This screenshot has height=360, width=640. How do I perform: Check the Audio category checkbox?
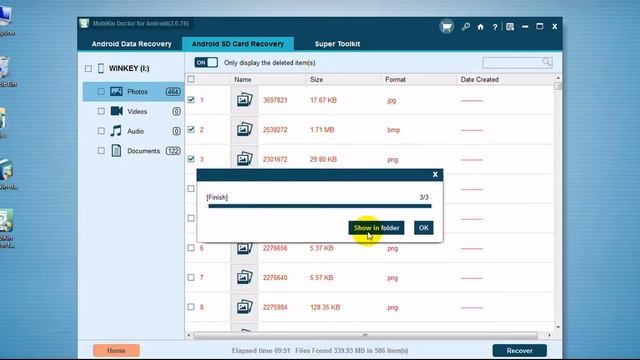pos(101,131)
